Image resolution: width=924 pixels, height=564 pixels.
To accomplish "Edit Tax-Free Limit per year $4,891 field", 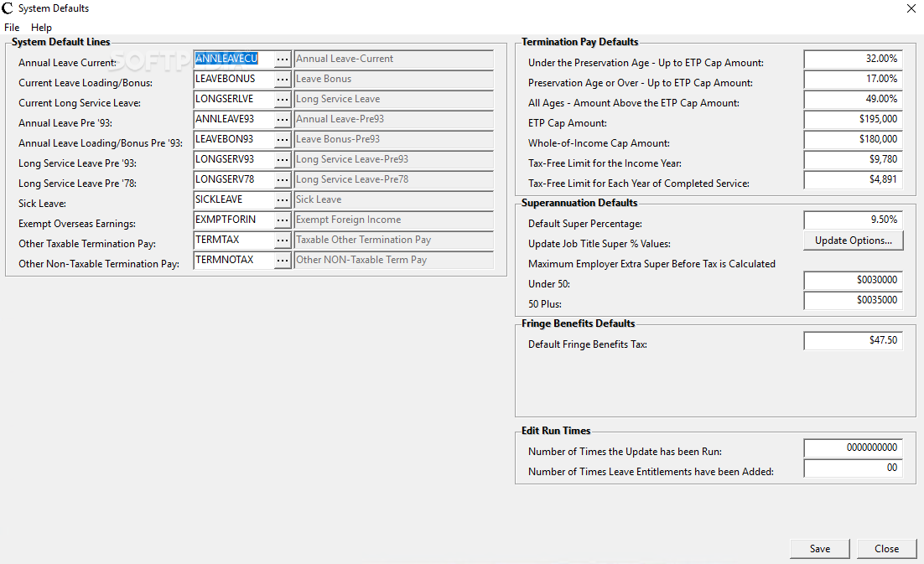I will pos(854,179).
